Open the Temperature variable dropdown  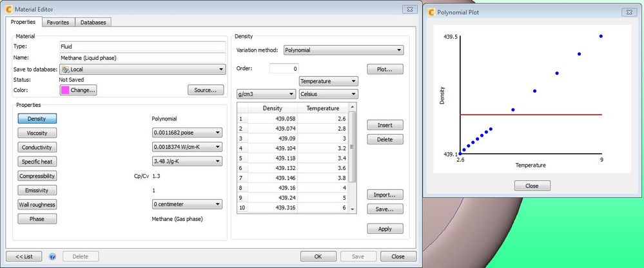(329, 81)
